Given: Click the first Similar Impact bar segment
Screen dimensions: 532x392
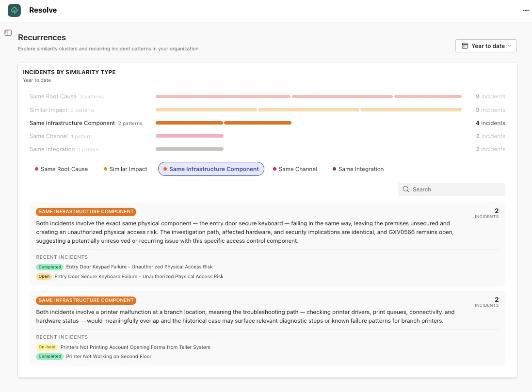Looking at the screenshot, I should pyautogui.click(x=206, y=110).
